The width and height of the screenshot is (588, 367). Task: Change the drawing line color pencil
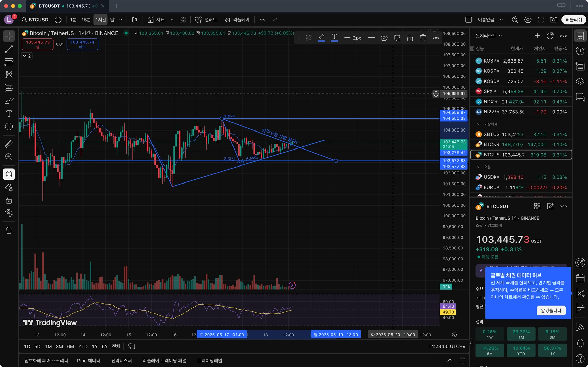point(322,37)
